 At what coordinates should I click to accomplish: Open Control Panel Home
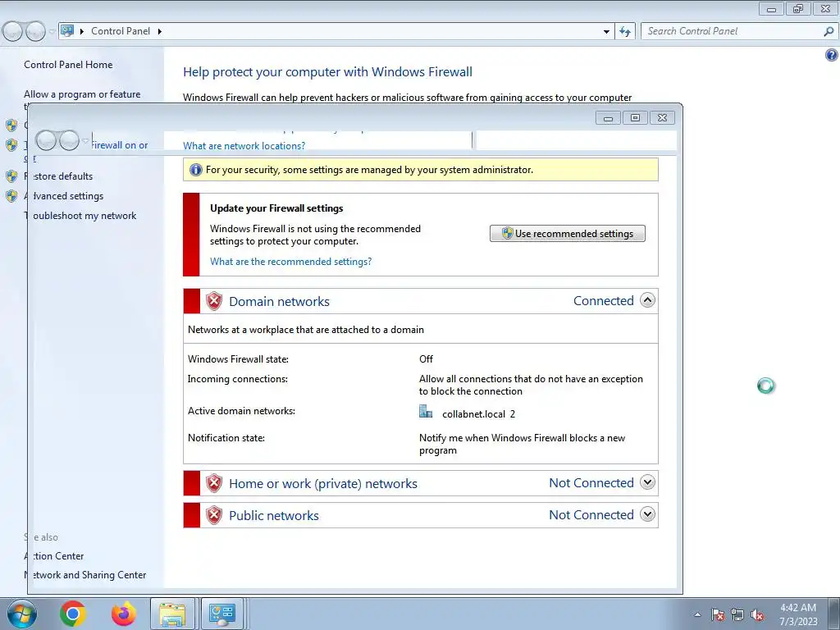point(68,64)
